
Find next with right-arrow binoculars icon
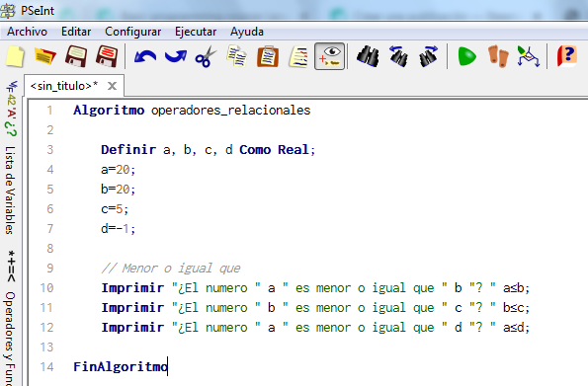pyautogui.click(x=428, y=56)
